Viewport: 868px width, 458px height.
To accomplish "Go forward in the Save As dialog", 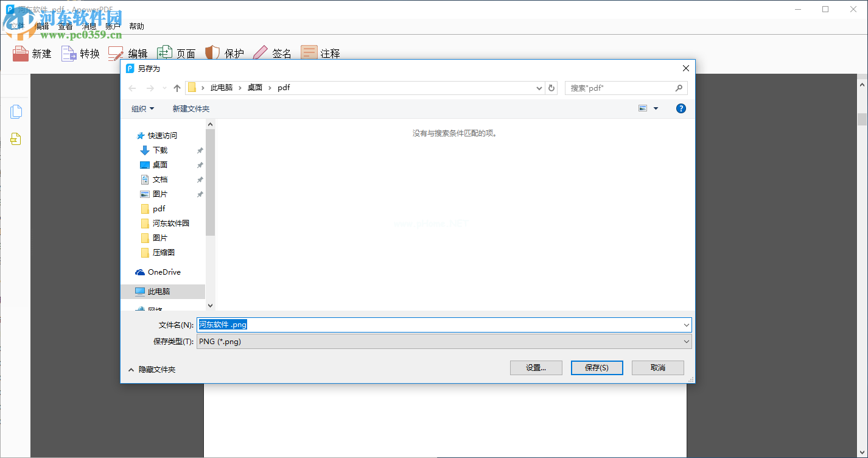I will 150,88.
